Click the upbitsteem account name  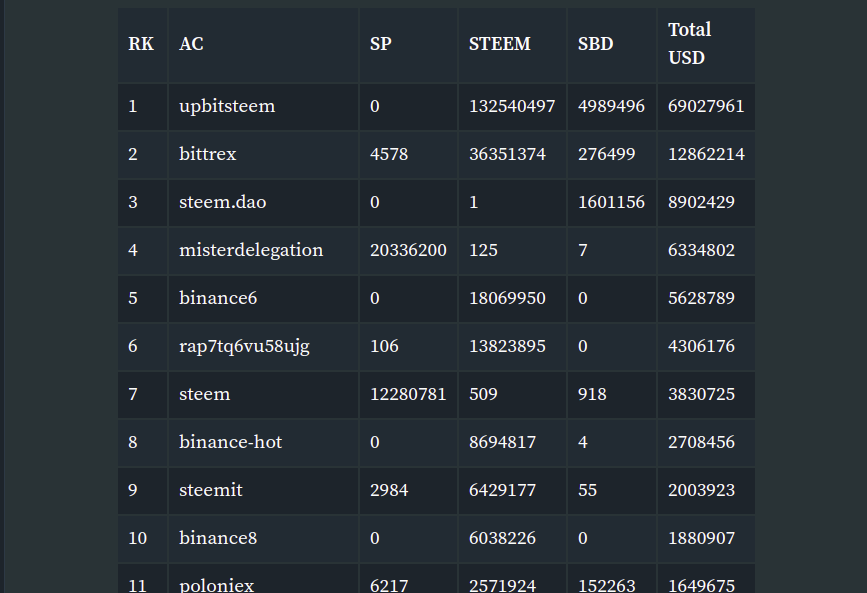[x=227, y=106]
